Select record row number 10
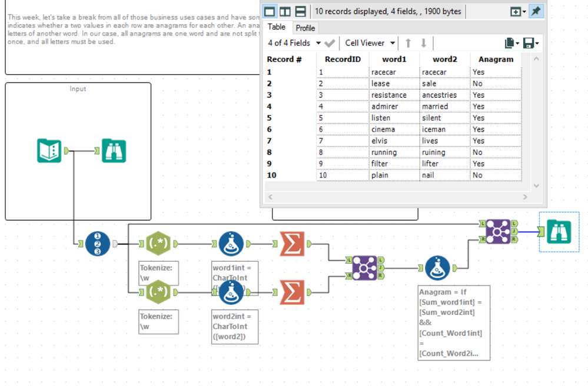 (272, 175)
